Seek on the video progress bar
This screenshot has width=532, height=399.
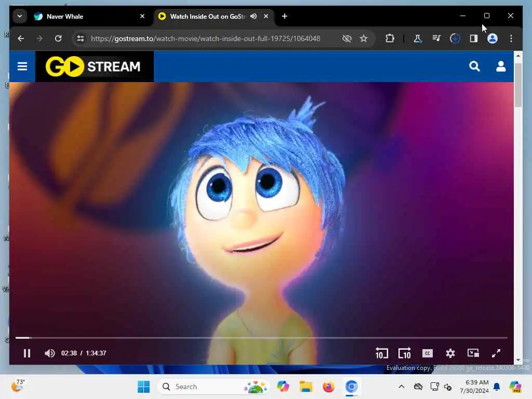(261, 338)
